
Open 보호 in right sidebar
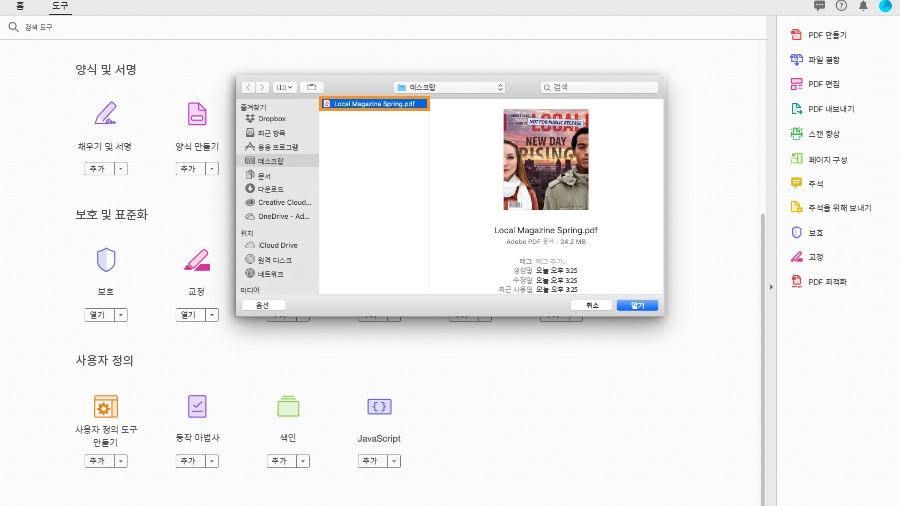click(807, 232)
